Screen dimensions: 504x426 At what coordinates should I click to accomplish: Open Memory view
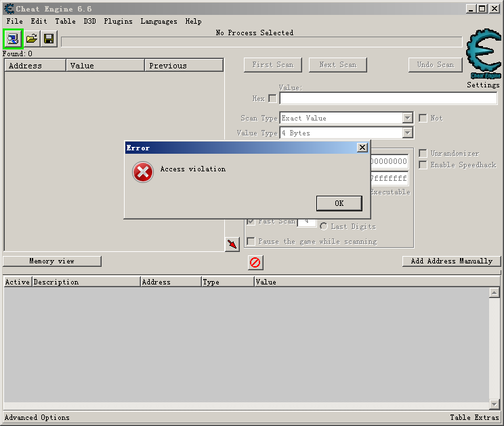51,261
